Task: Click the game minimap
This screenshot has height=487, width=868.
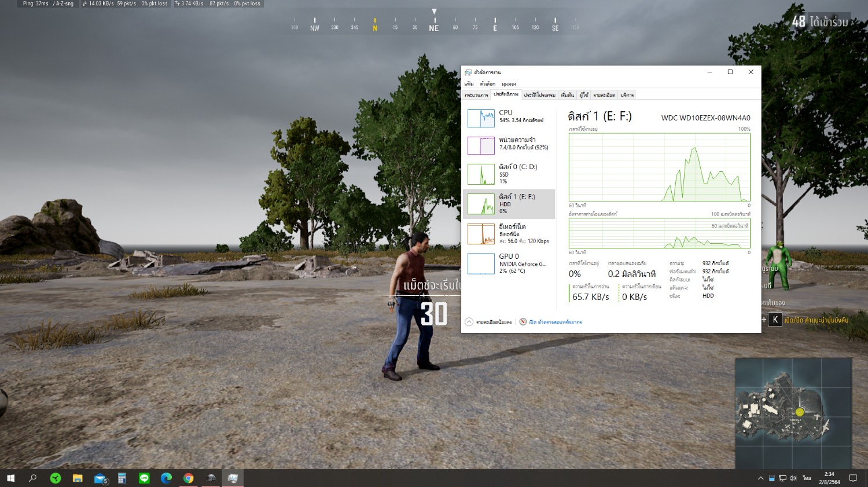Action: tap(793, 413)
